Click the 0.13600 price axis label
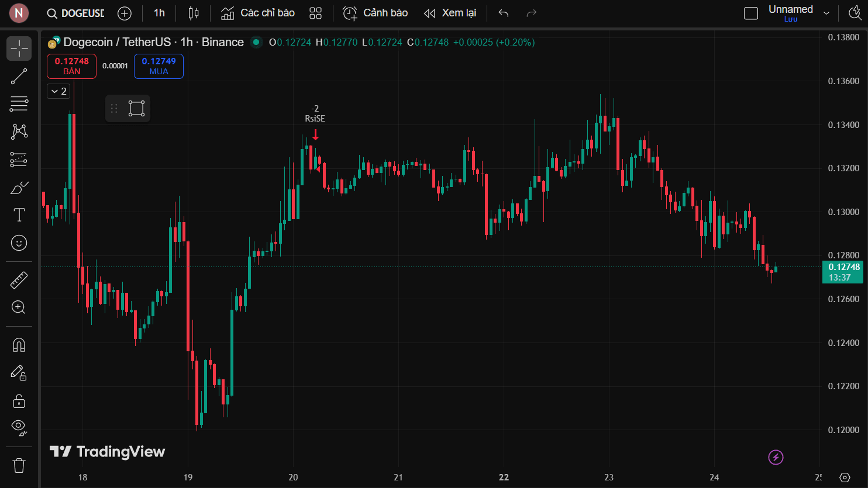 pyautogui.click(x=843, y=81)
